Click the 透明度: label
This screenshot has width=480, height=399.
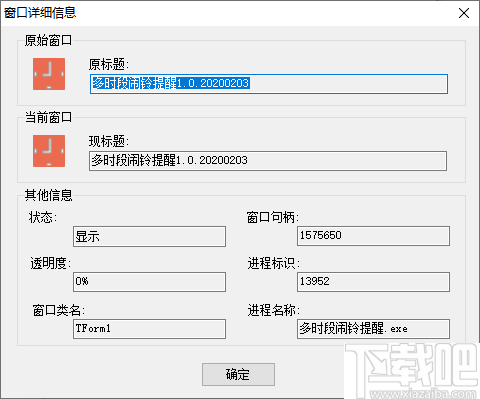click(x=51, y=263)
